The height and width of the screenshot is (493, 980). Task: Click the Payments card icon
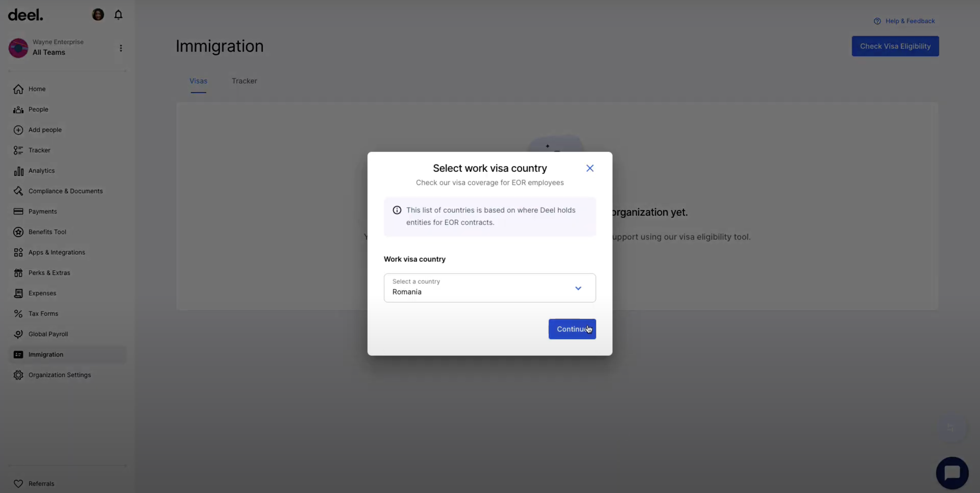(18, 211)
